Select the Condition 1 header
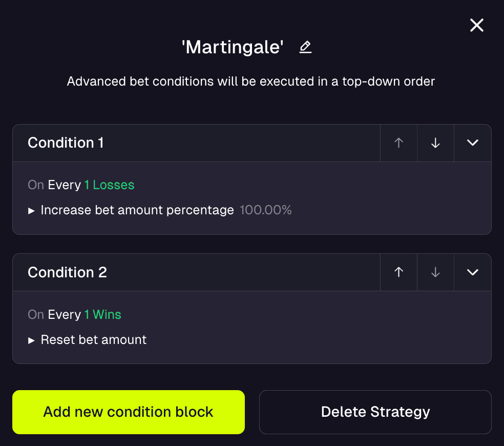This screenshot has height=446, width=504. [65, 143]
